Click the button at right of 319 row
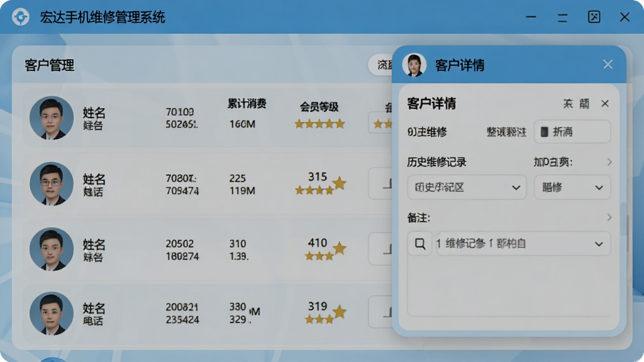The image size is (644, 362). tap(380, 312)
